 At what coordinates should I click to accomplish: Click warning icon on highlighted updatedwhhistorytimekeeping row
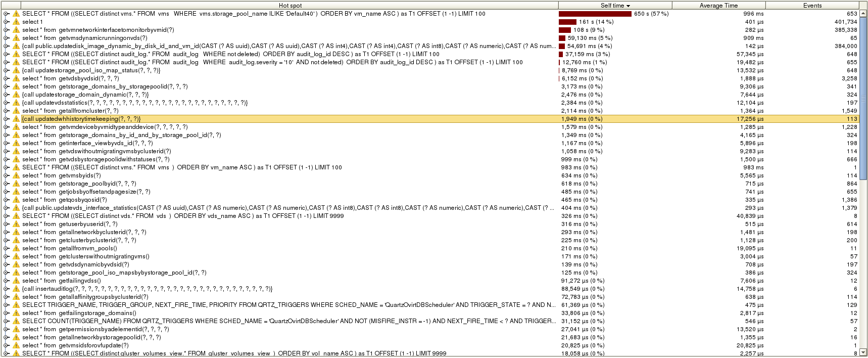[16, 119]
